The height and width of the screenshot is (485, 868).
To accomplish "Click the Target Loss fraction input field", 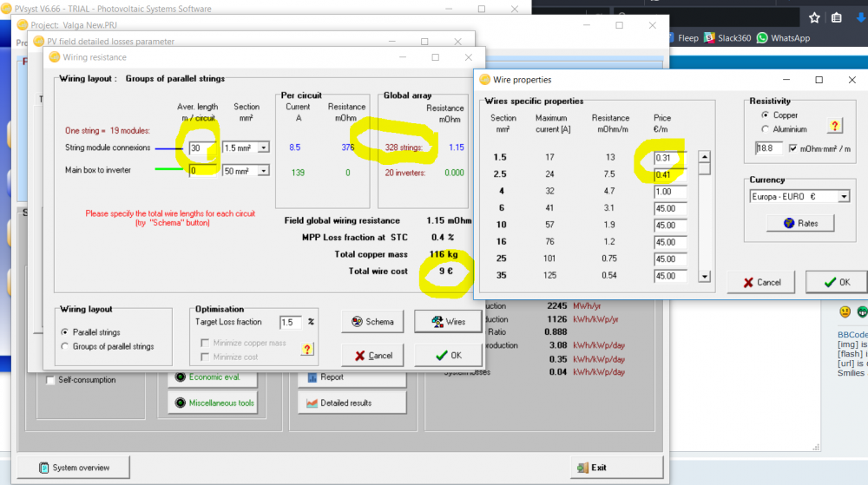I will tap(290, 322).
